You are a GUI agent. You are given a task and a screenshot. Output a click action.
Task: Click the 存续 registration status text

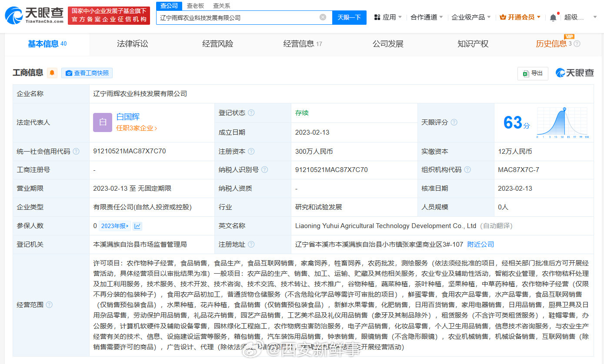point(302,113)
